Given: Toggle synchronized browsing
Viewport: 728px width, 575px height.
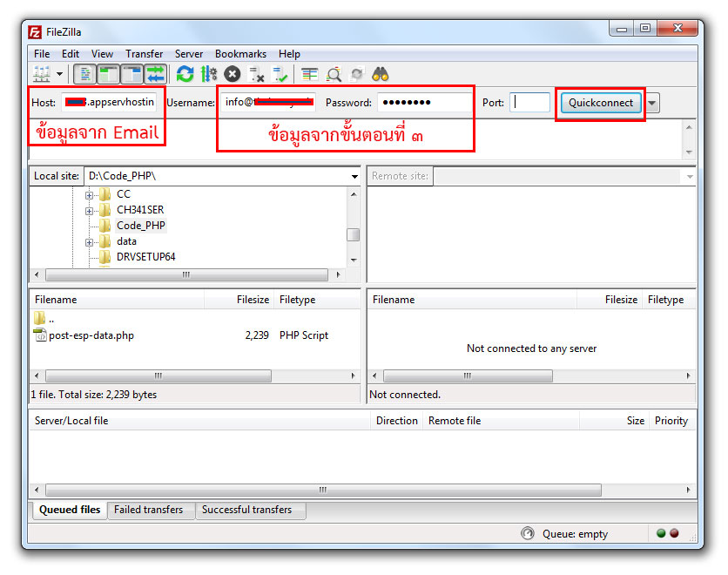Looking at the screenshot, I should coord(356,74).
